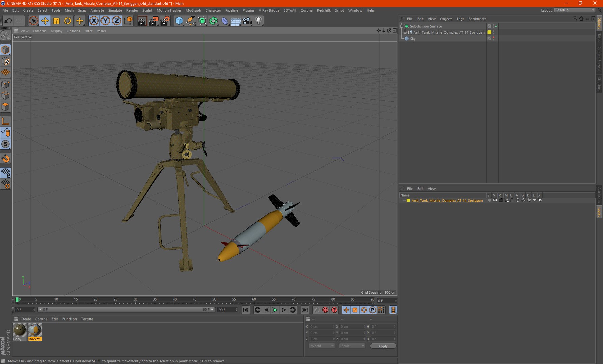Open the World coordinate dropdown
This screenshot has height=364, width=603.
pos(321,346)
